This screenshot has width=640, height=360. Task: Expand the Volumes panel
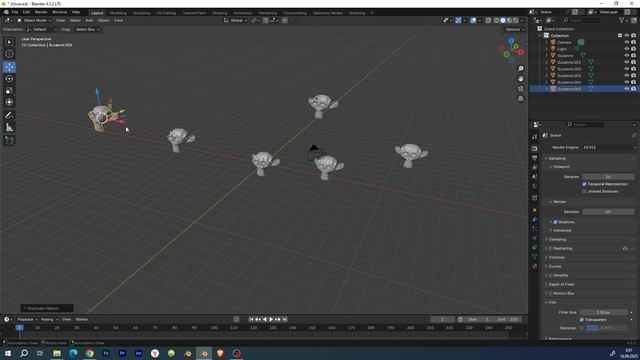[556, 258]
